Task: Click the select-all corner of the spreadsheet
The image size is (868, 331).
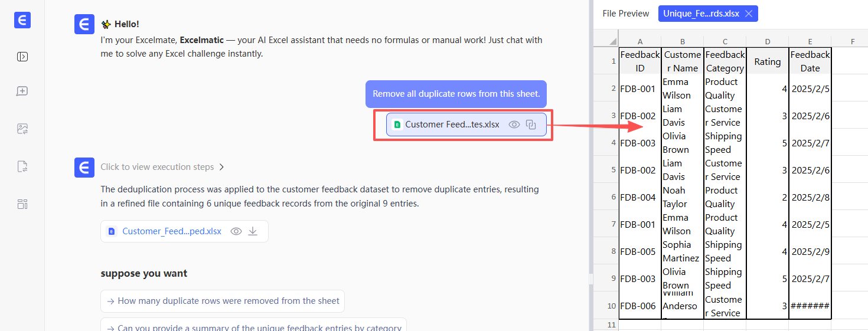Action: (605, 41)
